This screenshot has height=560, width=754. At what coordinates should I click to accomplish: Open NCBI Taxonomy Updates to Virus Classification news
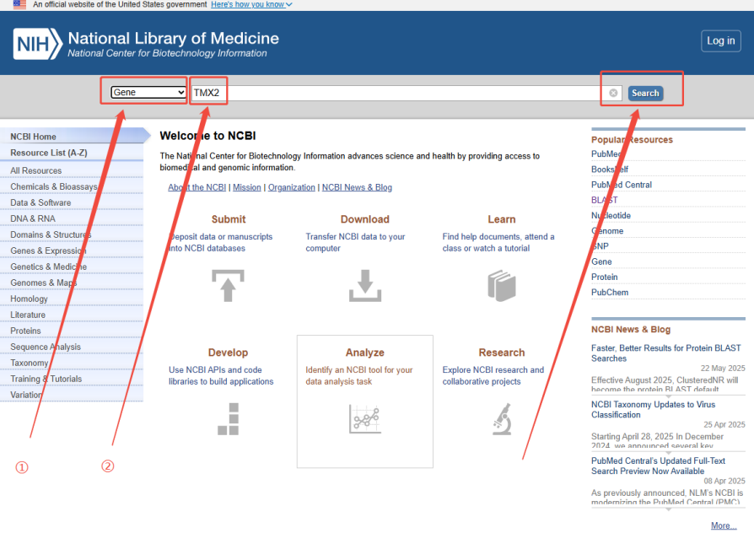[653, 410]
